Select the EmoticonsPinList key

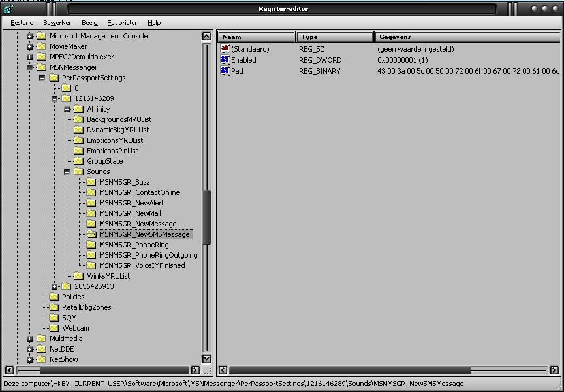[x=112, y=151]
